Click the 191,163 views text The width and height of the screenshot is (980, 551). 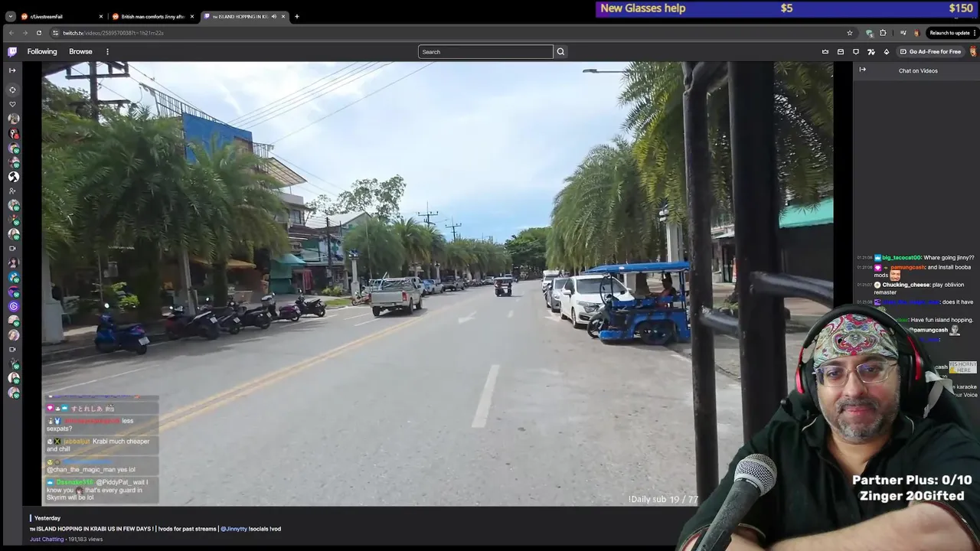pyautogui.click(x=85, y=540)
